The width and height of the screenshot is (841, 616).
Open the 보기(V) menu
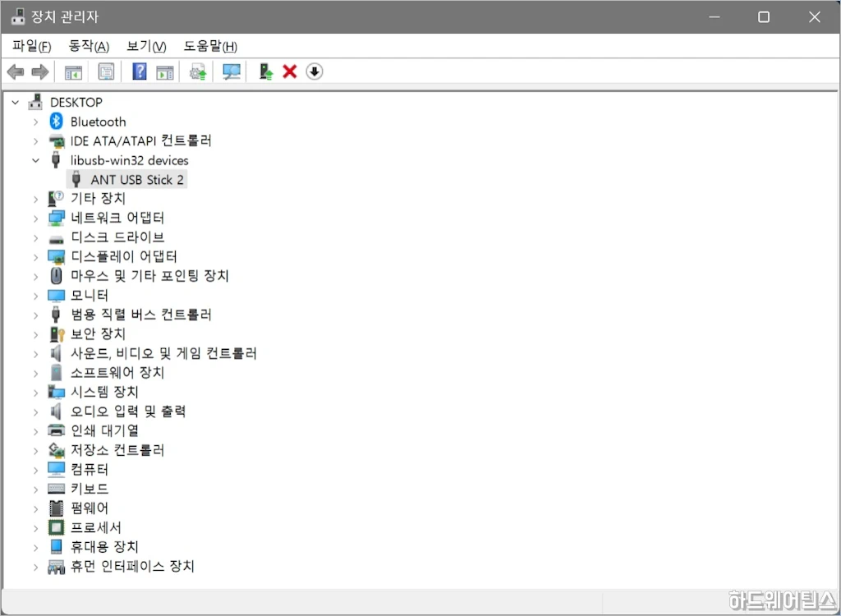146,46
